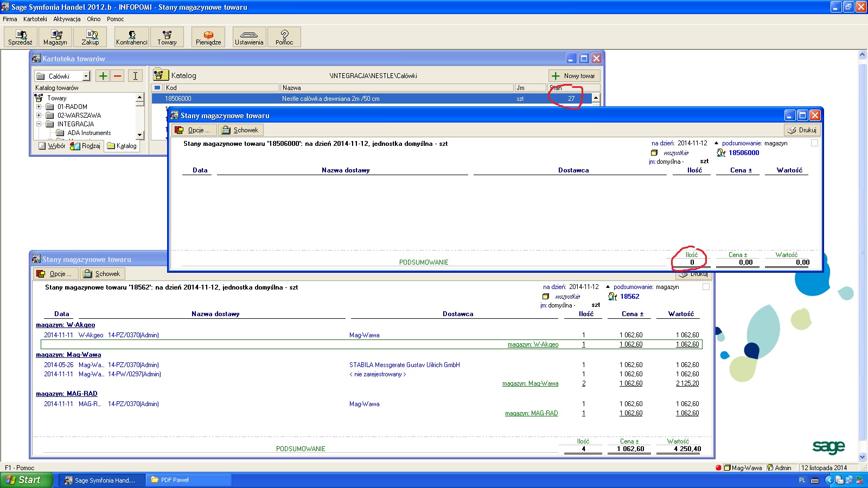
Task: Open the Sprzedaż module icon
Action: pos(20,37)
